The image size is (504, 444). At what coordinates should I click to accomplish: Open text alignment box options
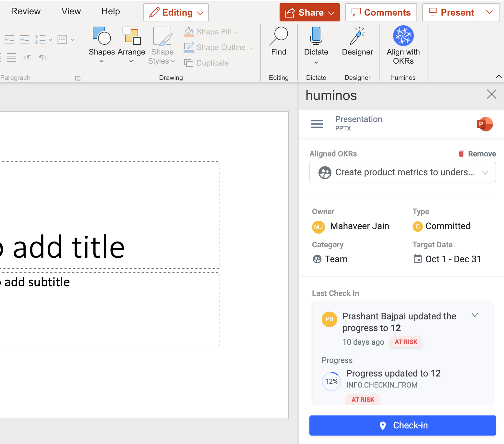point(66,40)
